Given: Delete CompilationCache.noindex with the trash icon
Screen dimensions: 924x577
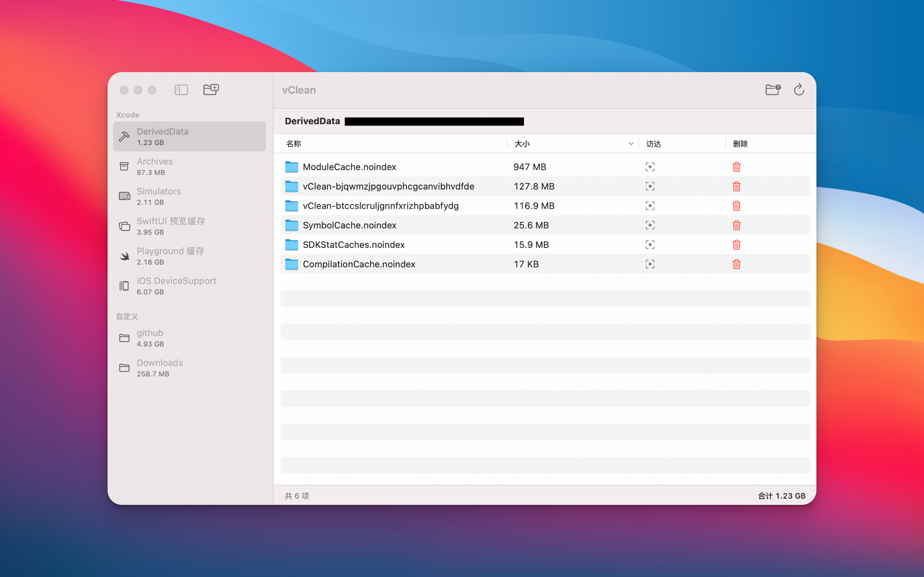Looking at the screenshot, I should (736, 264).
